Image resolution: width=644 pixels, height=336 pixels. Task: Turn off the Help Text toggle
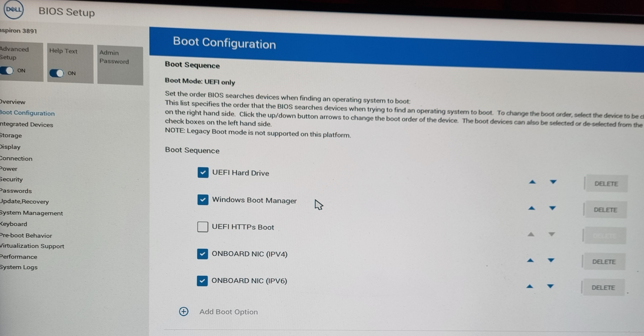57,73
